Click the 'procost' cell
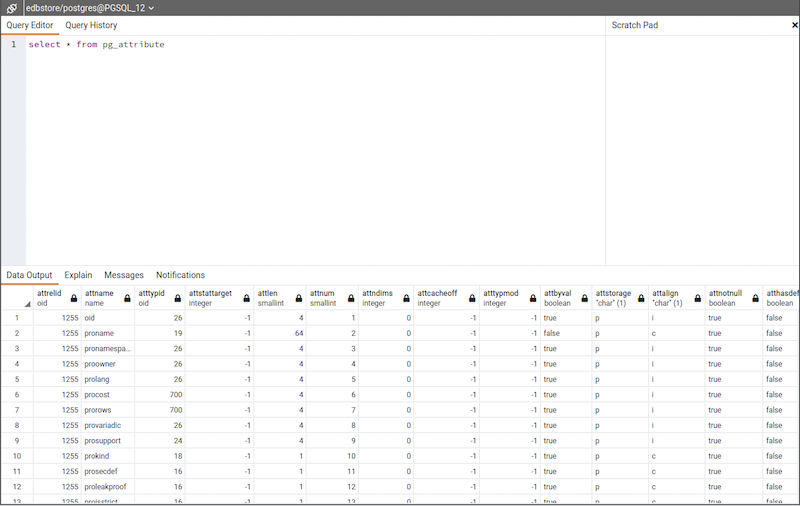The height and width of the screenshot is (506, 800). tap(108, 394)
